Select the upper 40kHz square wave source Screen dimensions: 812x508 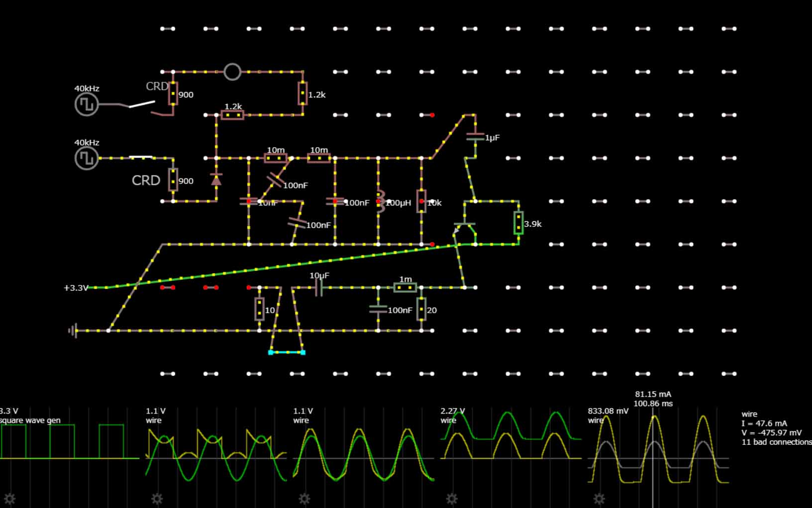87,105
